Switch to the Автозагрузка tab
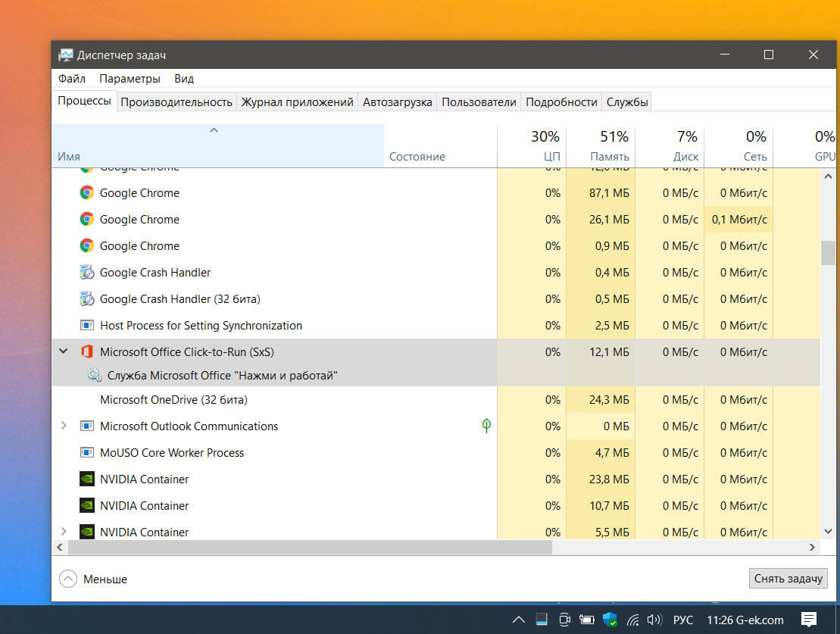This screenshot has width=840, height=634. [x=398, y=102]
